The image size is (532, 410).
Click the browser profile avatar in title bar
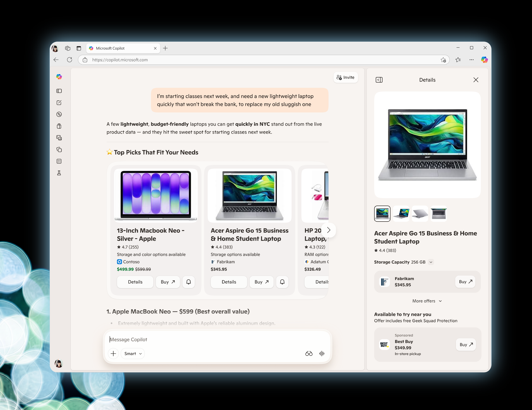[55, 48]
